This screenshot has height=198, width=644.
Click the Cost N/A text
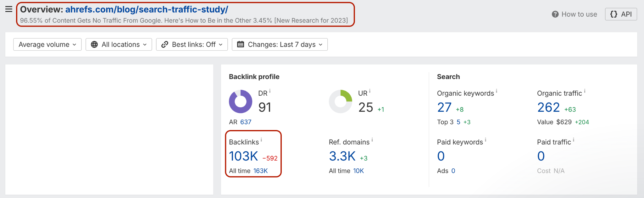(x=551, y=171)
